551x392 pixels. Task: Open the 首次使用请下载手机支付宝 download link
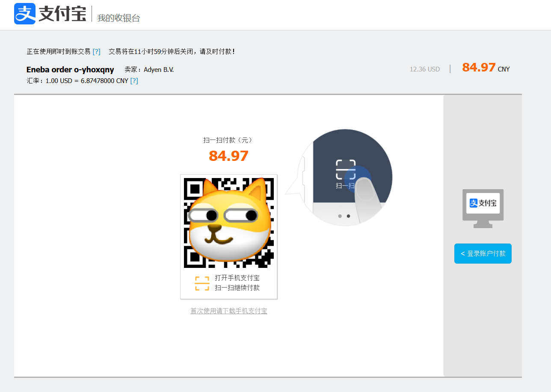pos(229,311)
